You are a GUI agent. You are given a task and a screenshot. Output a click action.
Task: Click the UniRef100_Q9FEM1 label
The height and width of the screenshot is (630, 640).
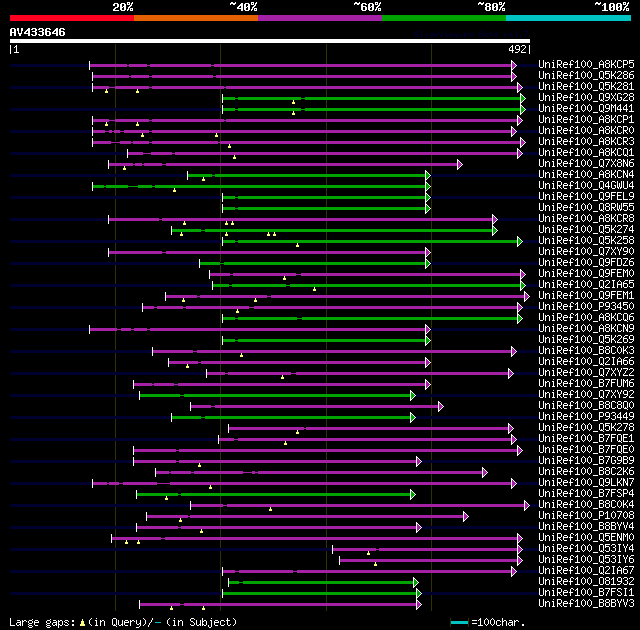click(586, 296)
